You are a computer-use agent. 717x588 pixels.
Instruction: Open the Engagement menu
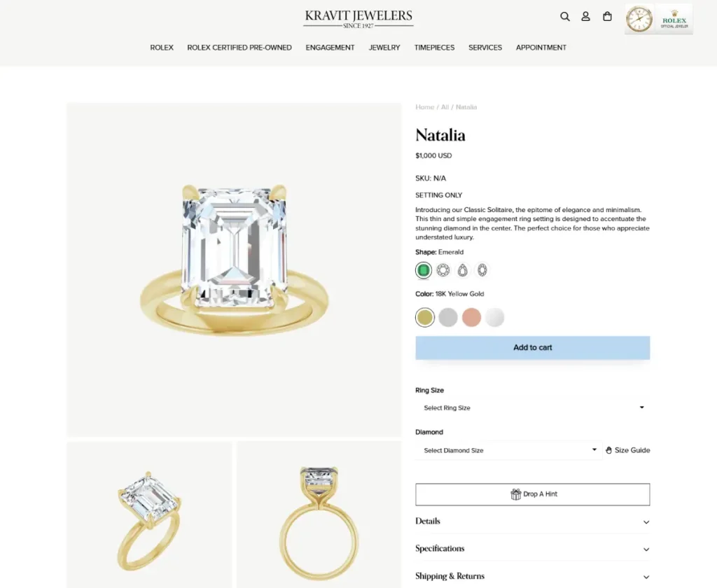point(330,48)
